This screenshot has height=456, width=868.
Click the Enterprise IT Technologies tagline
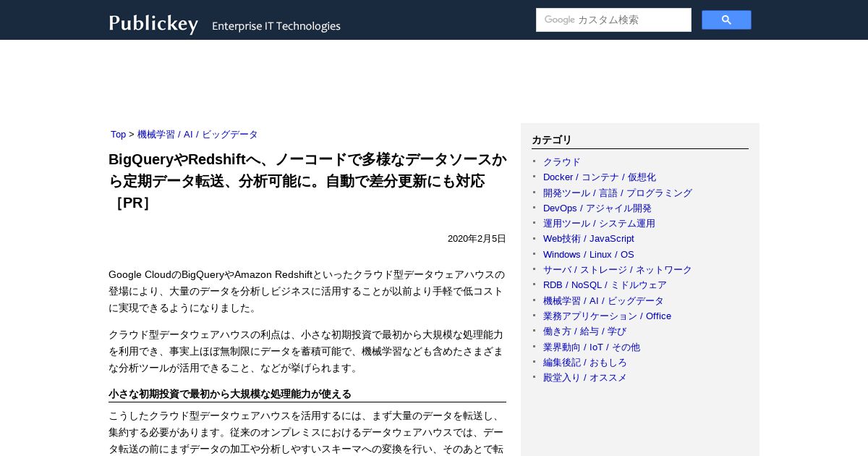click(276, 26)
